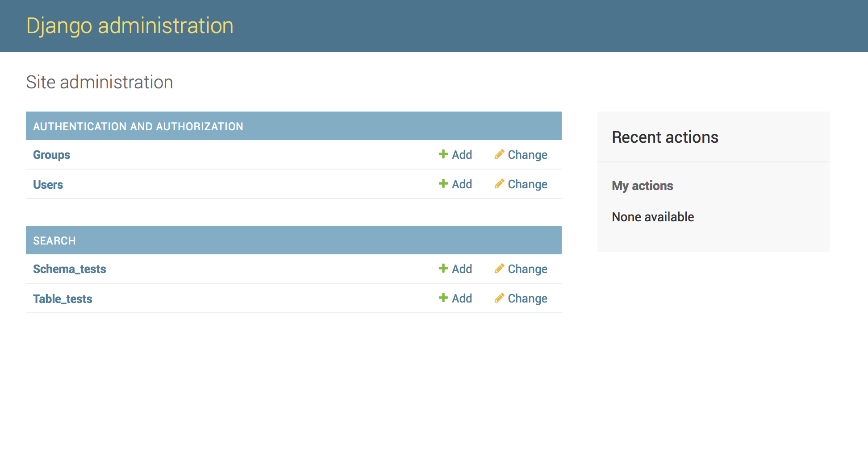Click the Django administration title
868x456 pixels.
[x=129, y=26]
